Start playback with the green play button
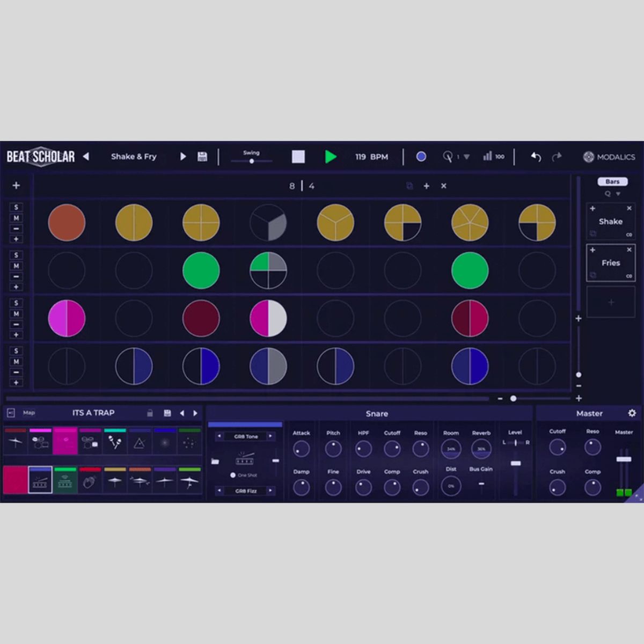Image resolution: width=644 pixels, height=644 pixels. coord(331,156)
